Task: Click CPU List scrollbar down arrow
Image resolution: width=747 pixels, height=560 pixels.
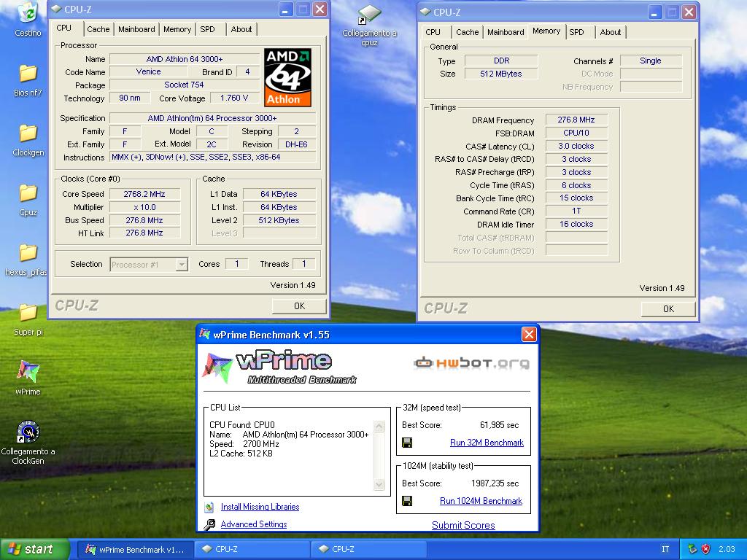Action: (x=379, y=485)
